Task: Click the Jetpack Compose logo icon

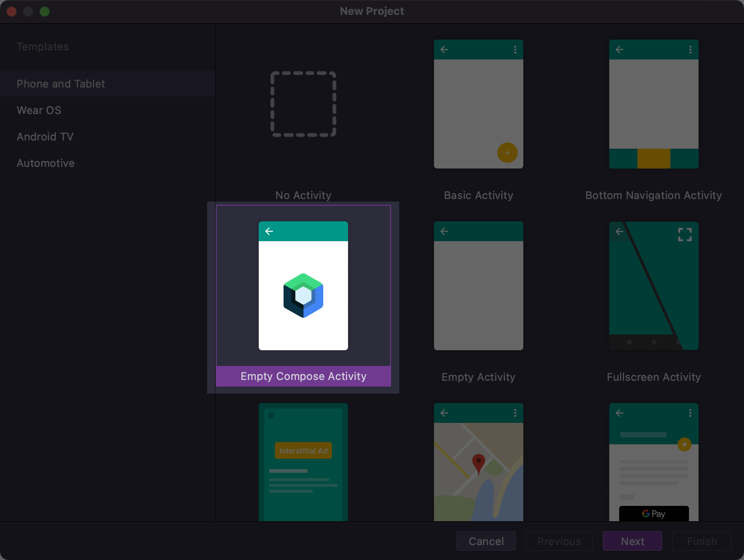Action: [303, 296]
